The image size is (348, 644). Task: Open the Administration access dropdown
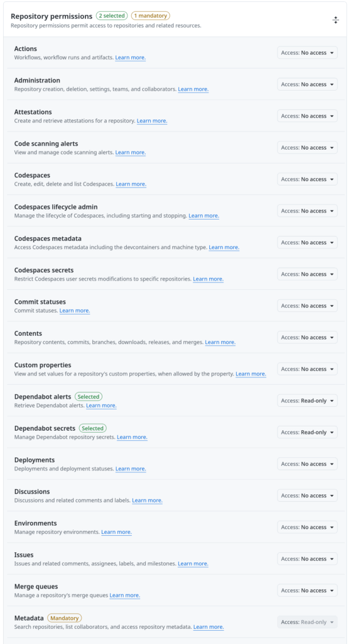point(307,84)
